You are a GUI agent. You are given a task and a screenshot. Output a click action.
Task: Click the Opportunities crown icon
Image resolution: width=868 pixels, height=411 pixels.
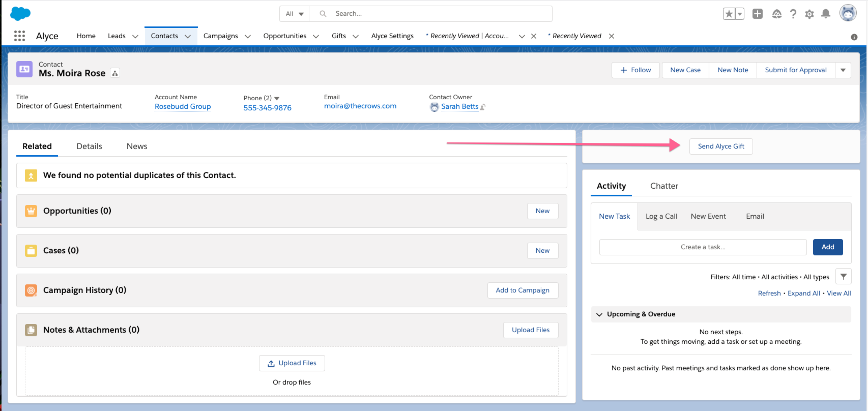pyautogui.click(x=31, y=211)
